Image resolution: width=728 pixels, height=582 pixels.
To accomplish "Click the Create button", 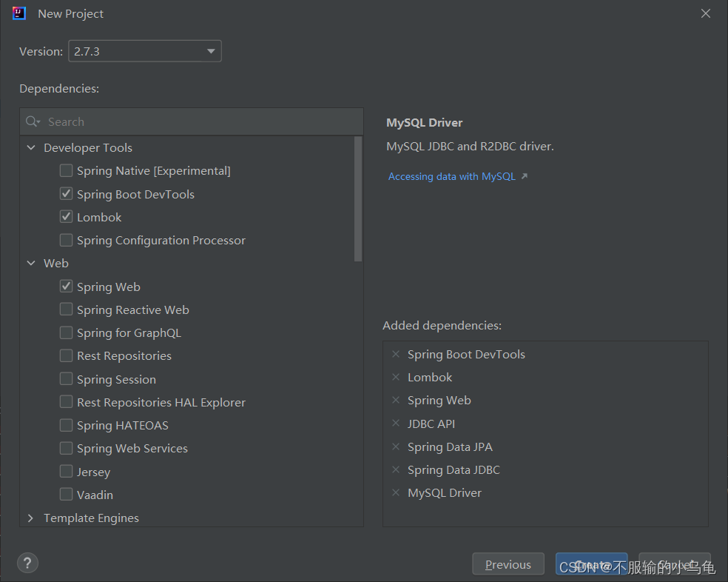I will click(592, 564).
